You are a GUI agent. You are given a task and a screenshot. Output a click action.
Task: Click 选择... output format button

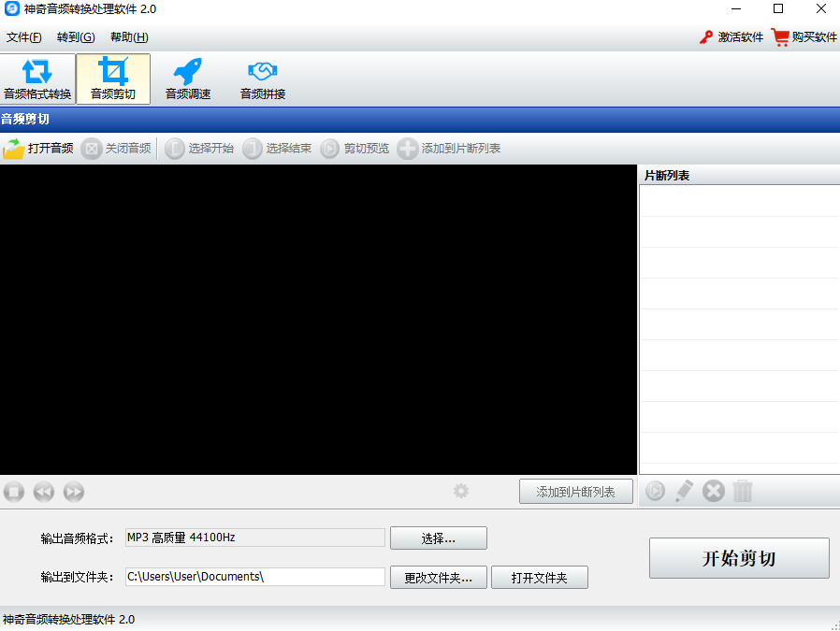(x=438, y=538)
